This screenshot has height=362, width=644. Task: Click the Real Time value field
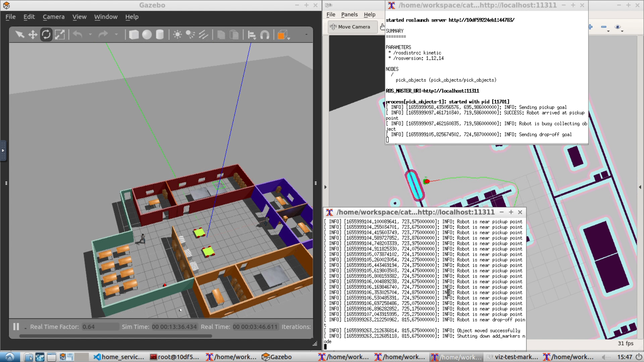255,327
